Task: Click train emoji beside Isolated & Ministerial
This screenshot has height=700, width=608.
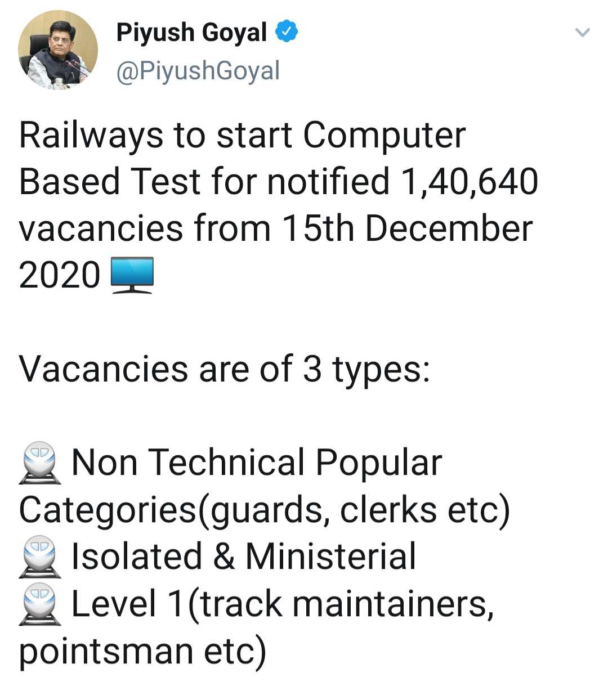Action: click(40, 557)
